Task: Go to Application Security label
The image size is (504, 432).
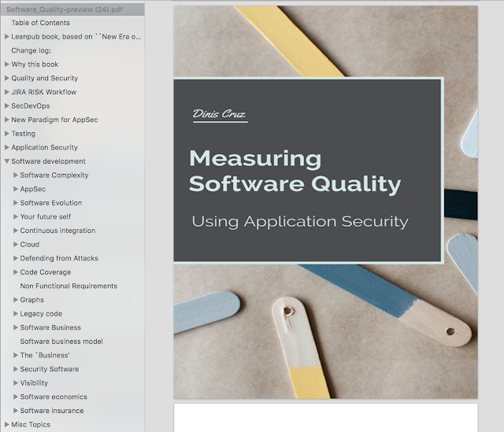Action: 44,147
